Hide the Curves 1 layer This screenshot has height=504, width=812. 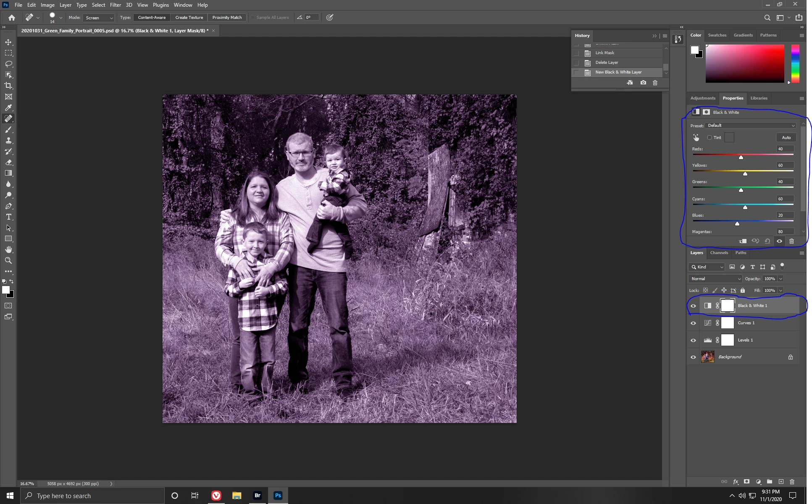[x=693, y=323]
